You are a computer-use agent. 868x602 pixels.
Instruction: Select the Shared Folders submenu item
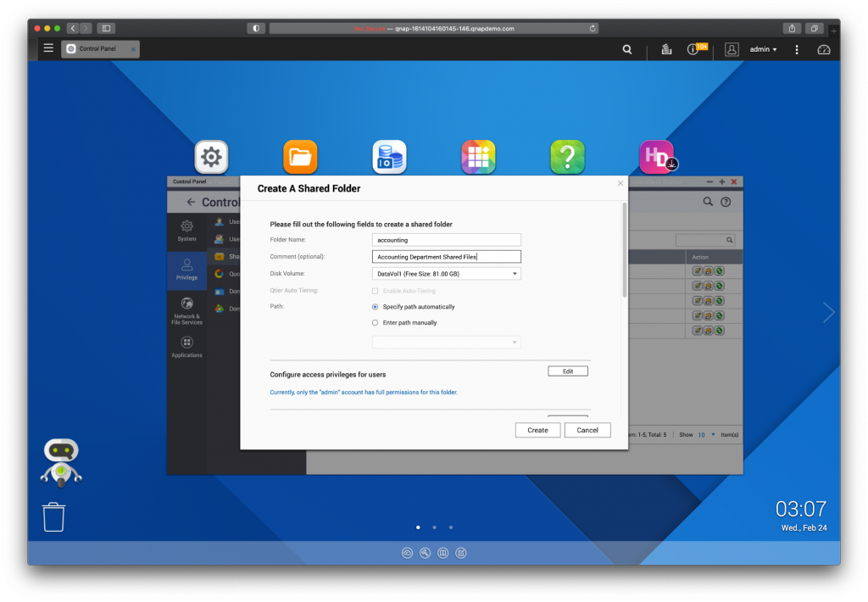(x=227, y=256)
